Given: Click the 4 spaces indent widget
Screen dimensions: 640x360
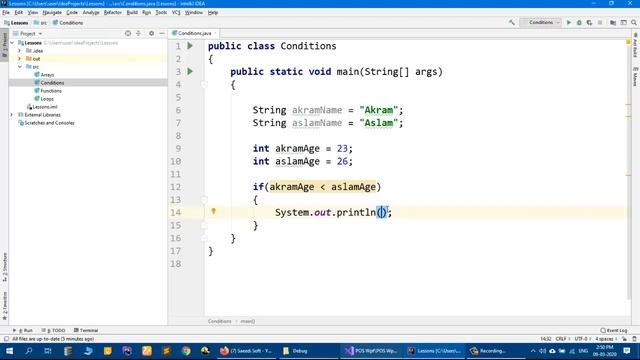Looking at the screenshot, I should pos(605,339).
